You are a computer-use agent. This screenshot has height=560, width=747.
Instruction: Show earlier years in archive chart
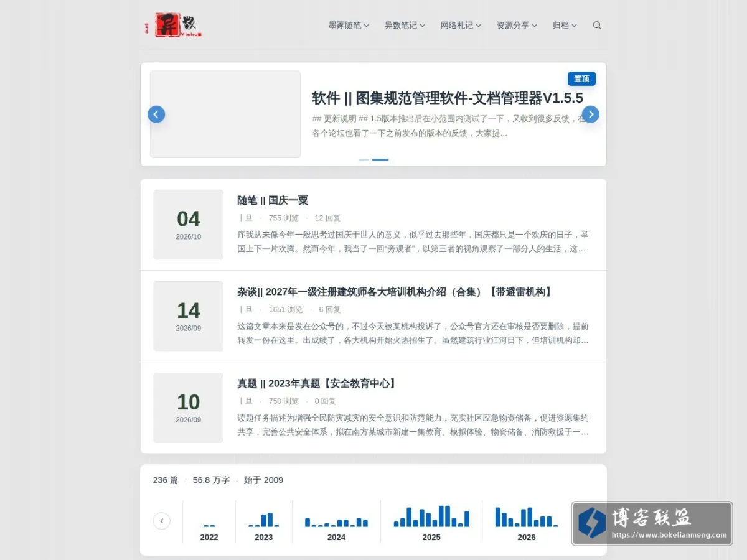click(162, 521)
